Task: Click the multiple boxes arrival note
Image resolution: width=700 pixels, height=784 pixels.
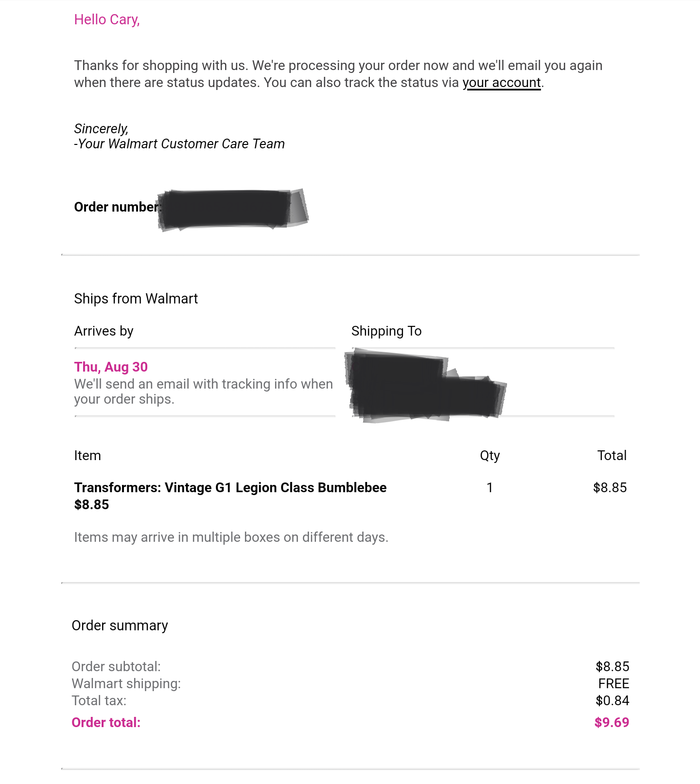Action: pos(231,537)
